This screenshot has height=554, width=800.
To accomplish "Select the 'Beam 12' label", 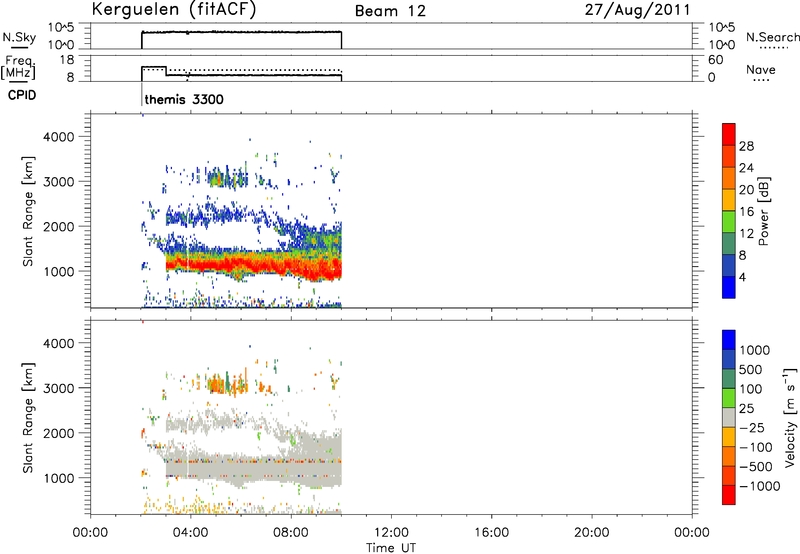I will point(390,11).
